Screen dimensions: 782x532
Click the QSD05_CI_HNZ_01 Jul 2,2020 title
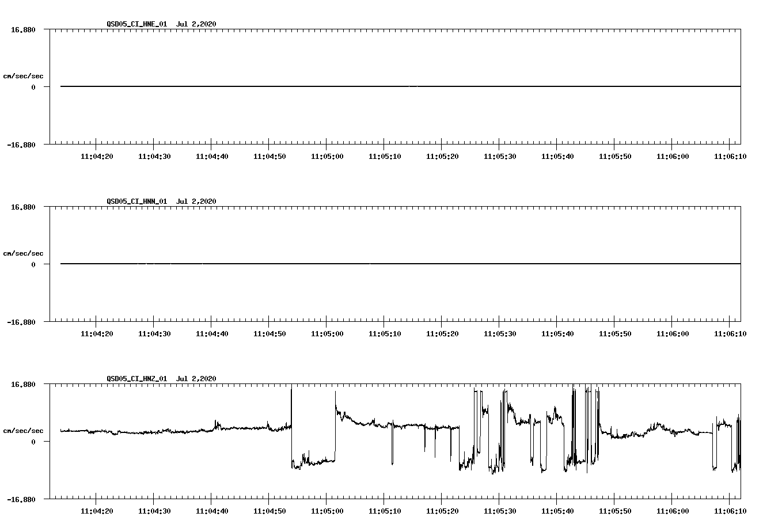[161, 379]
